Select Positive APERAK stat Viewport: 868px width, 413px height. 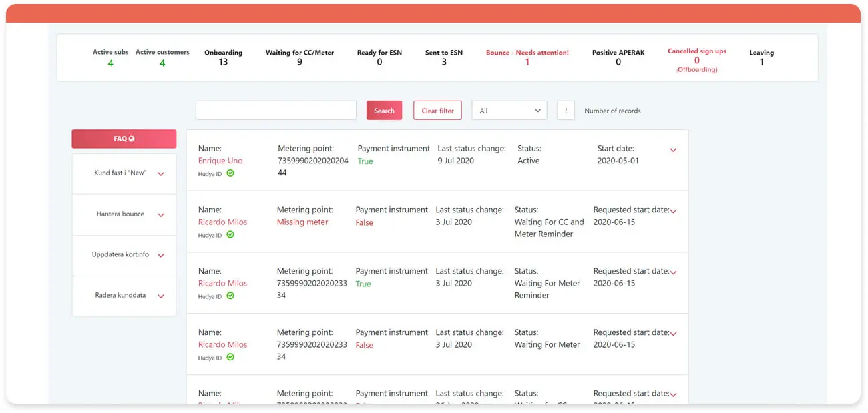(618, 57)
